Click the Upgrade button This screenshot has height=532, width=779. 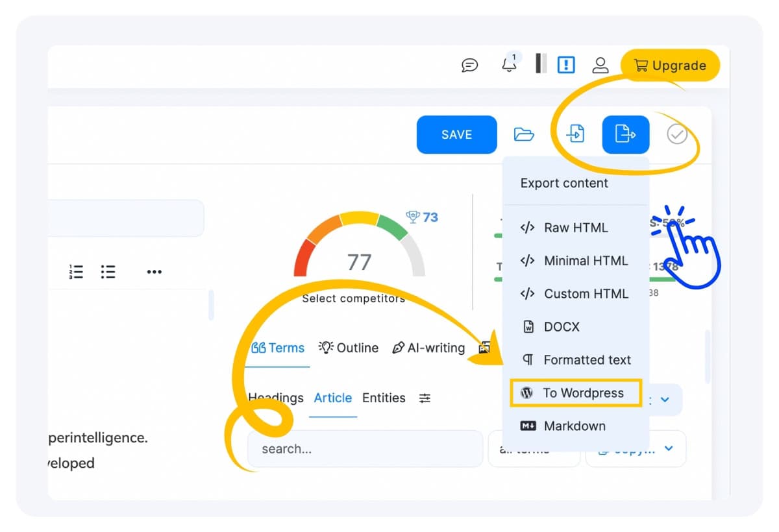670,66
